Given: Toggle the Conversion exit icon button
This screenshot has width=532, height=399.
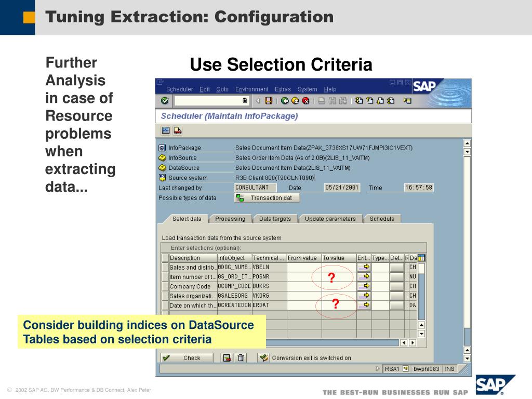Looking at the screenshot, I should pos(263,358).
